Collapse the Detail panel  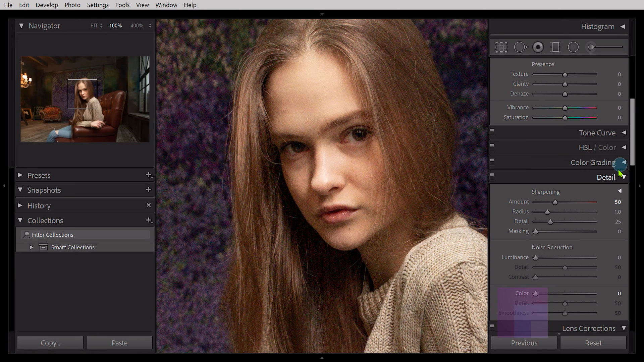pyautogui.click(x=624, y=177)
